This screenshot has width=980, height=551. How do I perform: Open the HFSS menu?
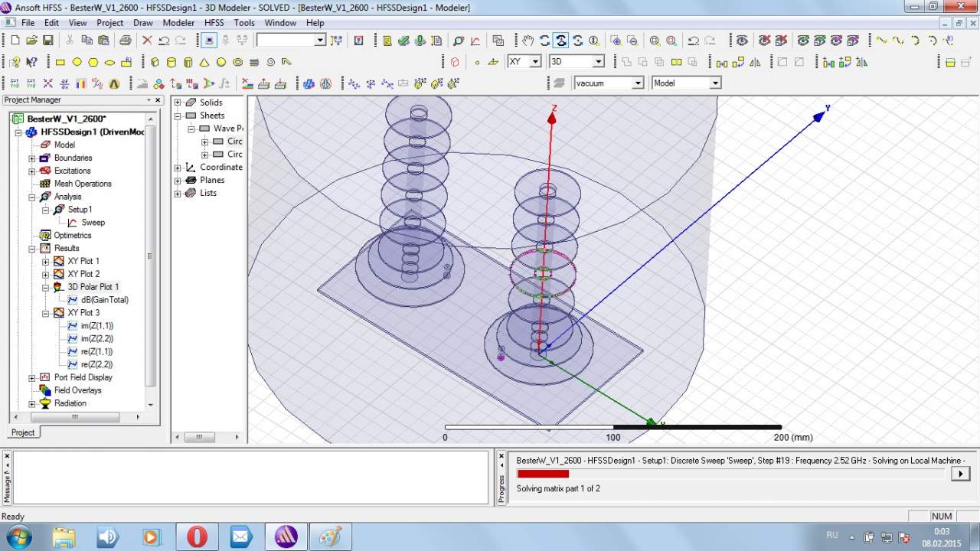point(214,23)
